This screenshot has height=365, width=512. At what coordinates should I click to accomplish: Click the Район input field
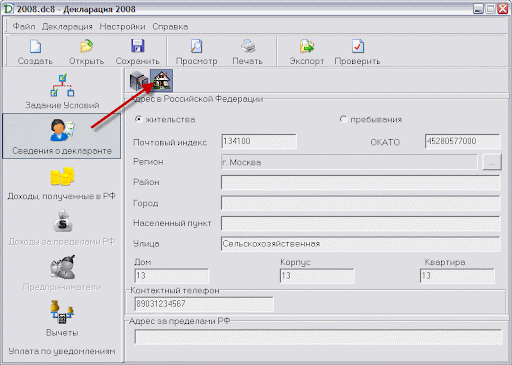pyautogui.click(x=361, y=183)
